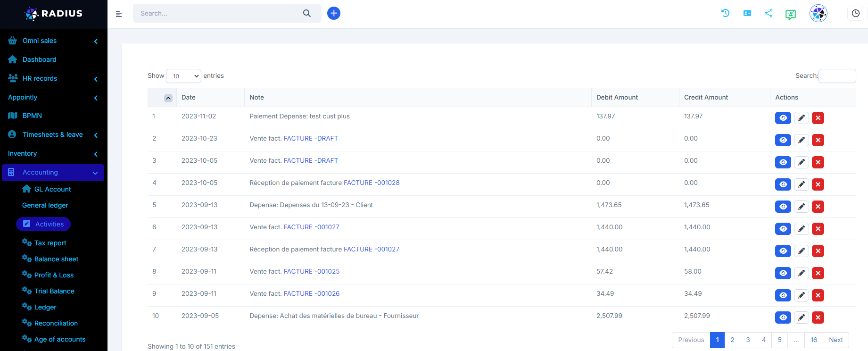Open the history icon in top bar
Viewport: 868px width, 351px height.
(x=726, y=13)
